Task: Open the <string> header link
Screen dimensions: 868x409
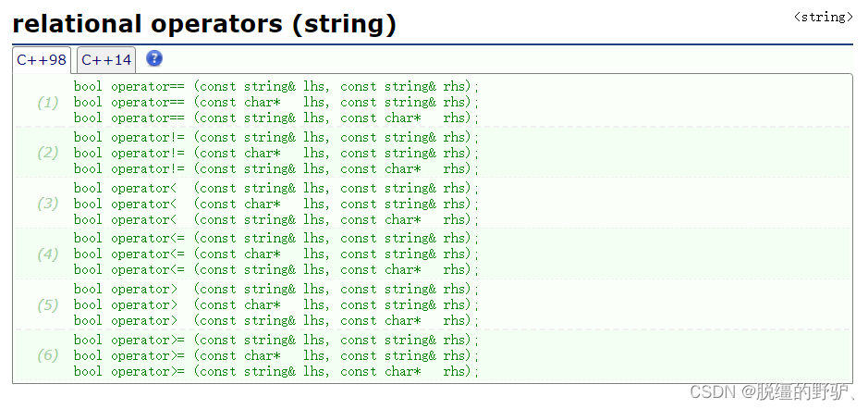Action: (823, 17)
